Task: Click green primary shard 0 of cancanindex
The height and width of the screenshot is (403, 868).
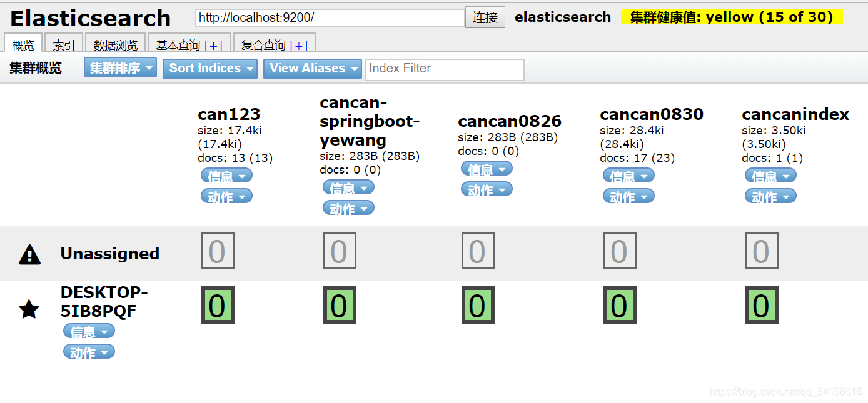Action: (762, 305)
